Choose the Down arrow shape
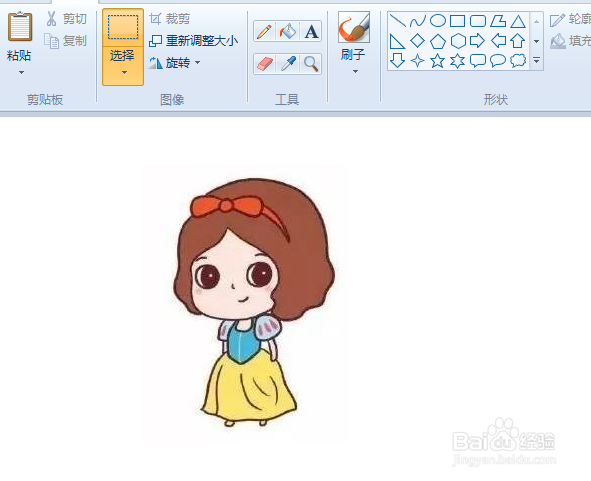591x481 pixels. click(397, 60)
